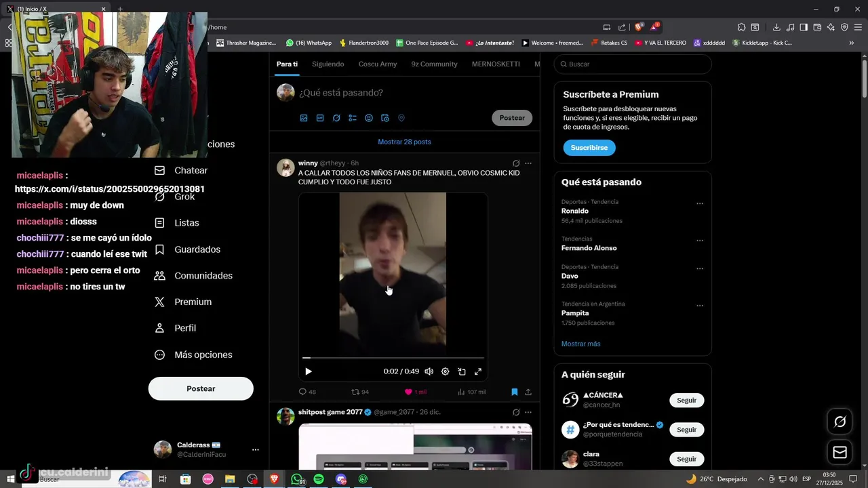Open Grok floating button at bottom right
This screenshot has width=868, height=488.
[x=840, y=422]
